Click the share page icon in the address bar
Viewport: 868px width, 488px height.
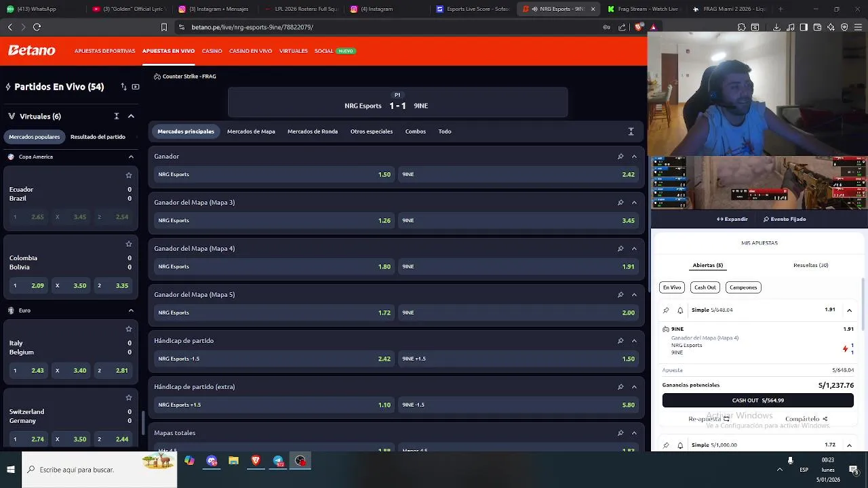click(x=622, y=27)
